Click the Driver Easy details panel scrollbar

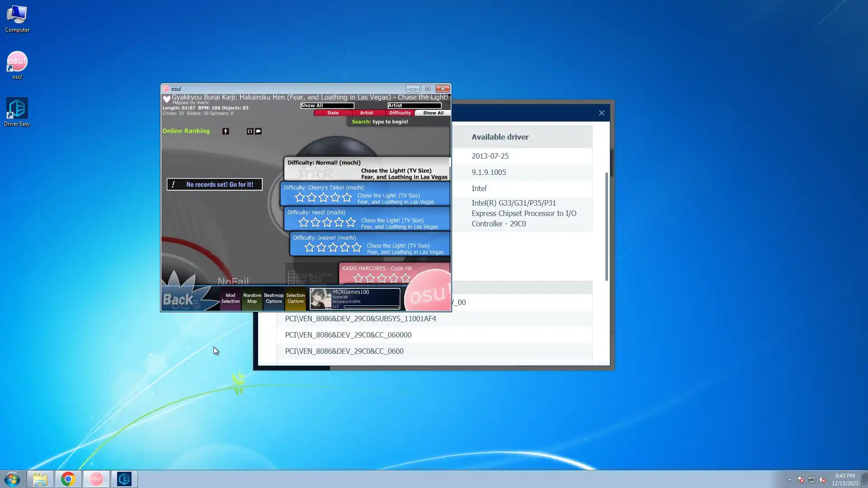pyautogui.click(x=606, y=226)
